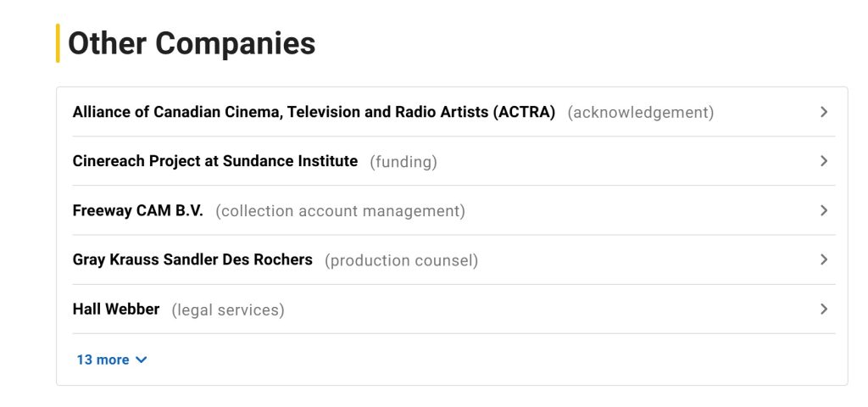Click the (production counsel) description text
Viewport: 868px width, 407px height.
tap(401, 260)
